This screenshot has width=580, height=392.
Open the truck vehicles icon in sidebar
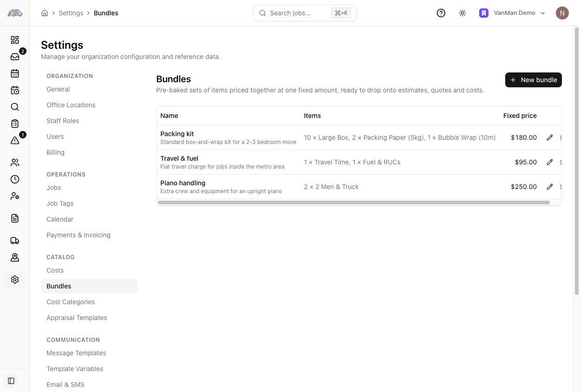click(15, 241)
